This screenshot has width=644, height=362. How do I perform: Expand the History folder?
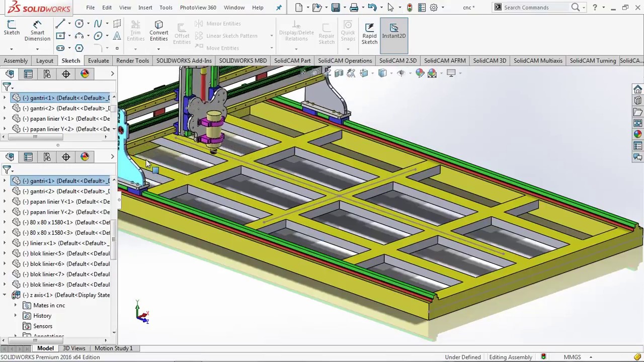[15, 316]
